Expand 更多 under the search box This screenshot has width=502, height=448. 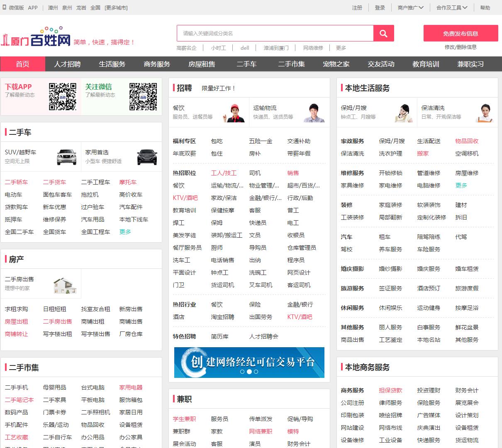pyautogui.click(x=341, y=48)
